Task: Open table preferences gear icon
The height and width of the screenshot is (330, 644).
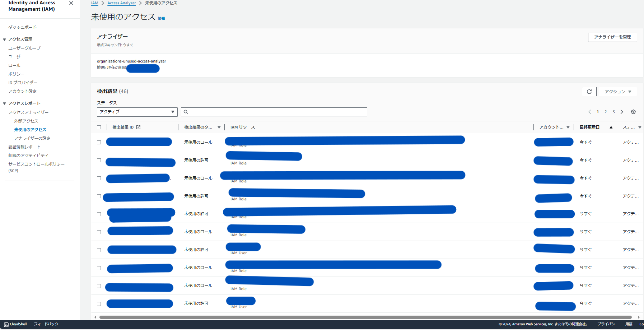Action: click(x=633, y=112)
